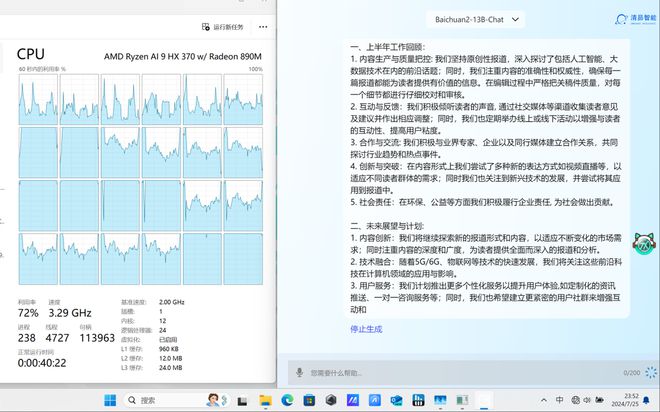The width and height of the screenshot is (660, 412).
Task: Click the blue logo at the chat window's top-right
Action: tap(636, 19)
